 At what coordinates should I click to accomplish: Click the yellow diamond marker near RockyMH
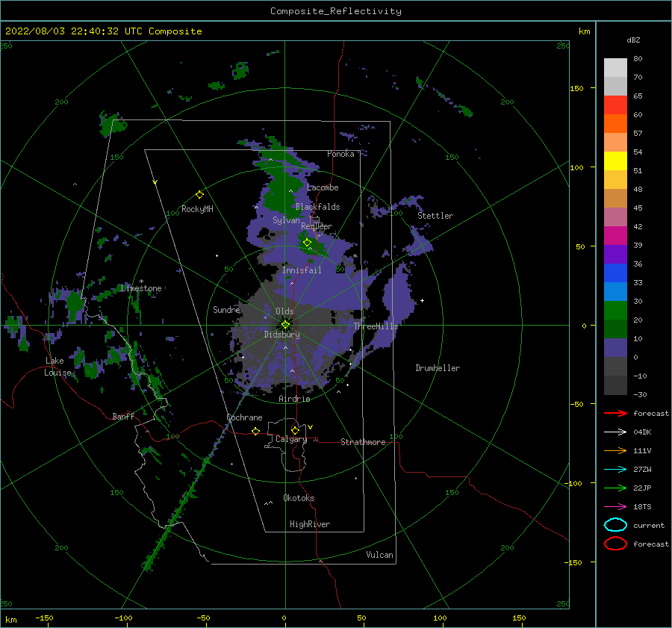click(199, 195)
